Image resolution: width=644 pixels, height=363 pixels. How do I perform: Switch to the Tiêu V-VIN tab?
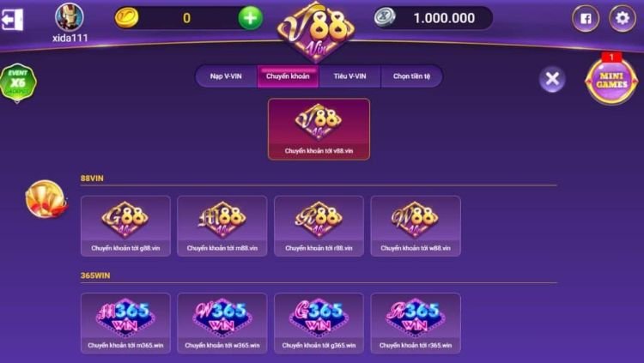point(350,76)
